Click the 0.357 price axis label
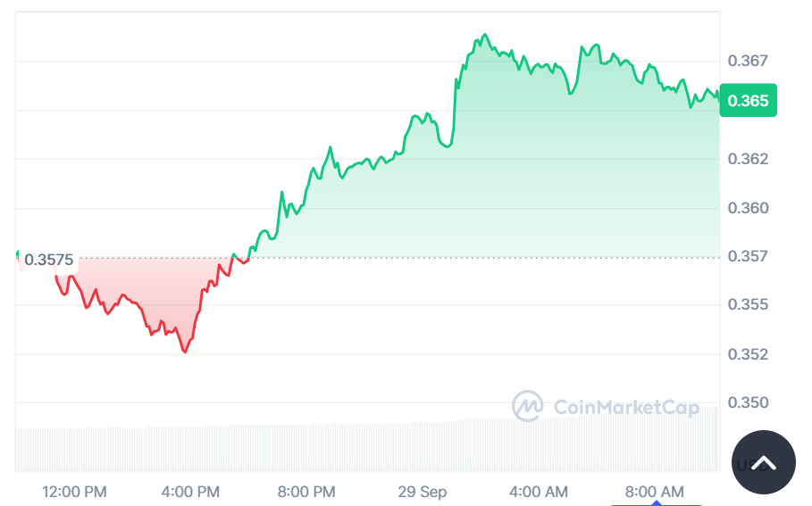The height and width of the screenshot is (506, 812). coord(748,256)
